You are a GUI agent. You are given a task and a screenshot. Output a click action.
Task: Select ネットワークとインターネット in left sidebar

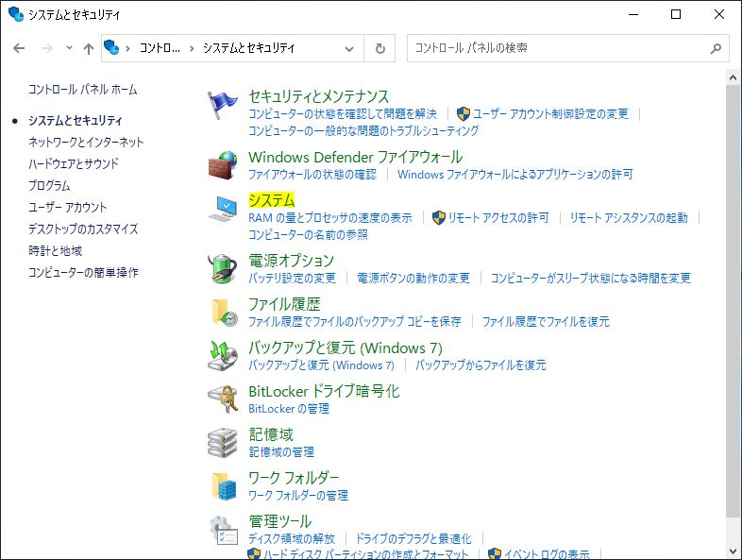pos(86,142)
